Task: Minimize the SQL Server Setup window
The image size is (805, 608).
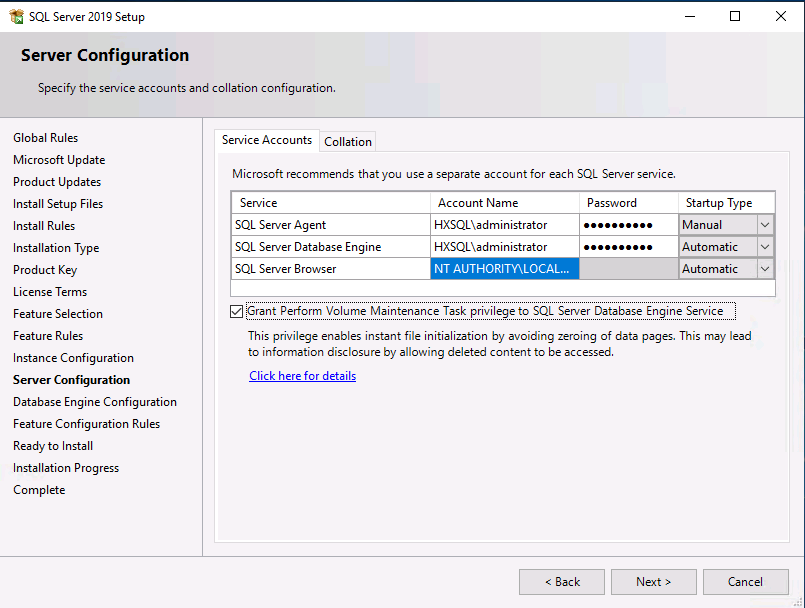Action: coord(689,16)
